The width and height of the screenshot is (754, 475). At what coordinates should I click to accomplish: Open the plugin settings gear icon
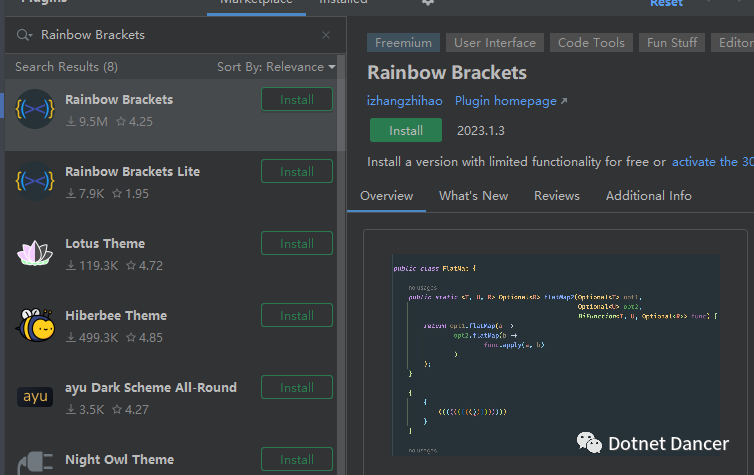click(x=428, y=3)
